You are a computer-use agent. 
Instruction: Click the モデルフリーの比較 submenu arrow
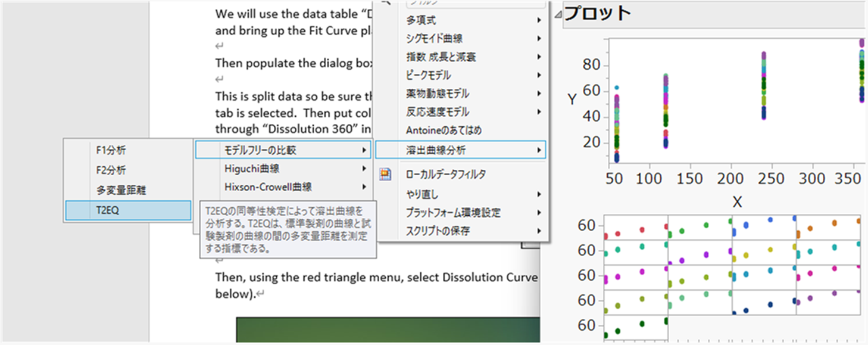364,150
